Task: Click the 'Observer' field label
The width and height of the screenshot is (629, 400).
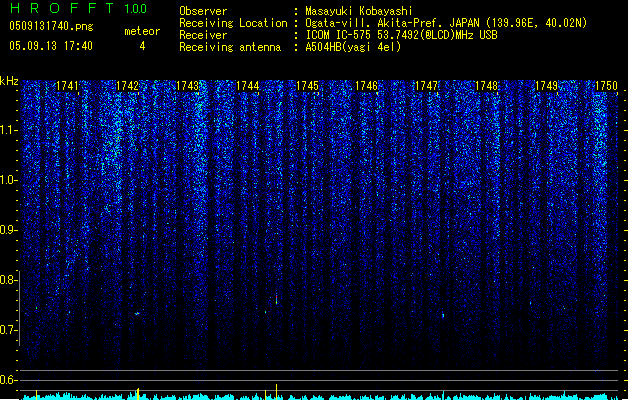Action: [203, 11]
